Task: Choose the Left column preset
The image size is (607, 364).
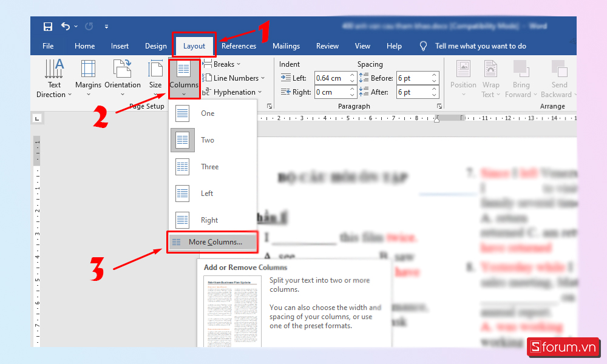Action: pyautogui.click(x=212, y=194)
